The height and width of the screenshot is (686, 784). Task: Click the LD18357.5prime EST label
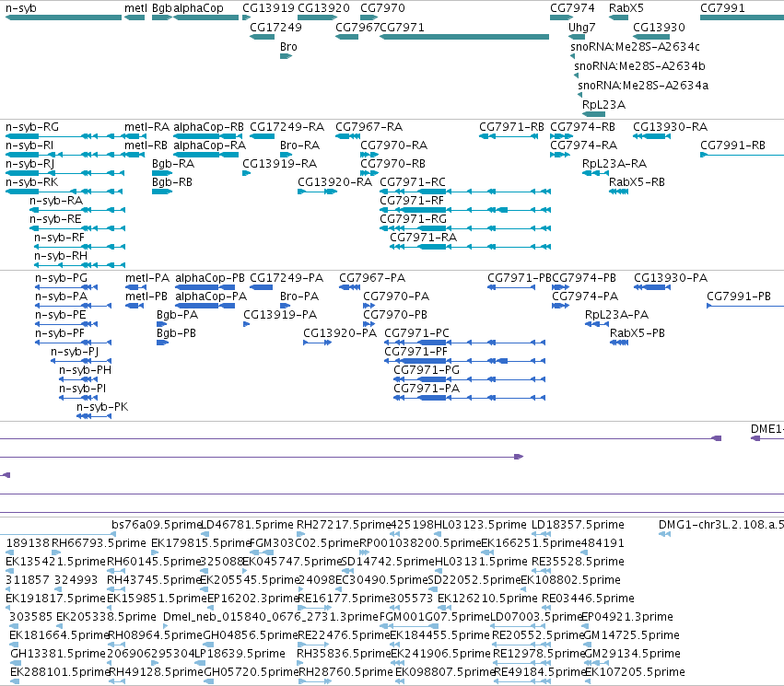tap(578, 525)
